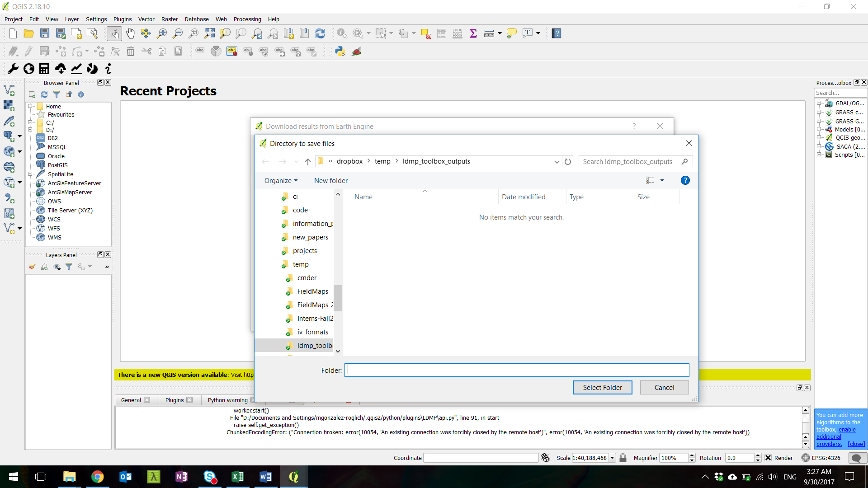Toggle the scale lock icon
The image size is (868, 488).
click(623, 458)
